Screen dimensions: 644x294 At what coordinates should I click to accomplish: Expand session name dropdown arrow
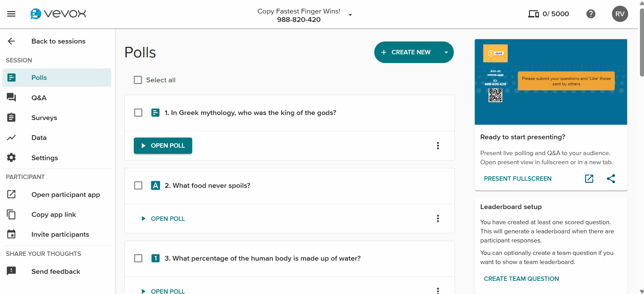(x=350, y=15)
